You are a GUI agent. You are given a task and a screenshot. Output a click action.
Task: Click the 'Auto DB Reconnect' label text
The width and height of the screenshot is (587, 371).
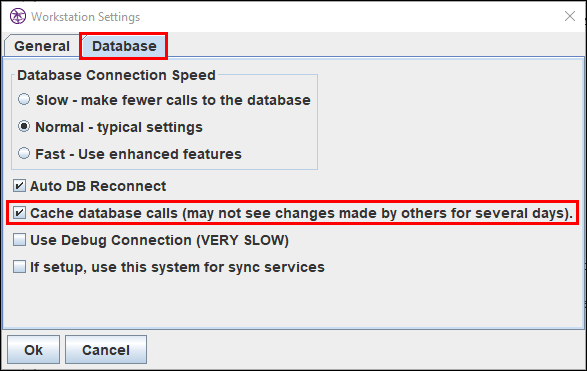pos(98,186)
